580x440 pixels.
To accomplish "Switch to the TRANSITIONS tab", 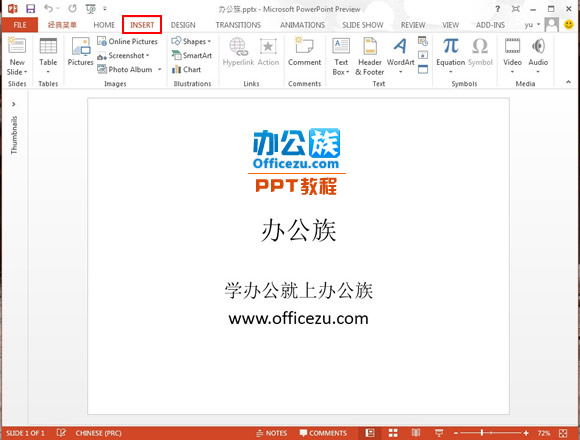I will click(x=238, y=25).
